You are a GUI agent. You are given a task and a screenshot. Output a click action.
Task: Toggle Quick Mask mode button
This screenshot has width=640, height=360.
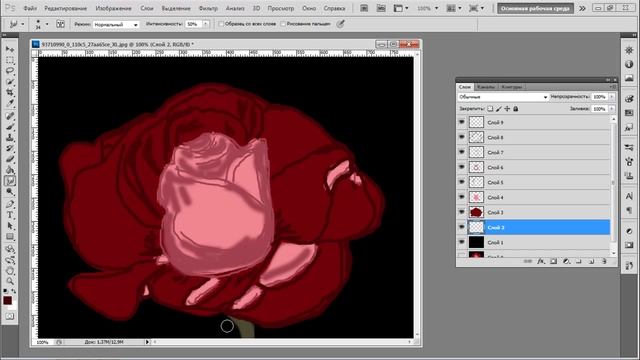click(9, 316)
